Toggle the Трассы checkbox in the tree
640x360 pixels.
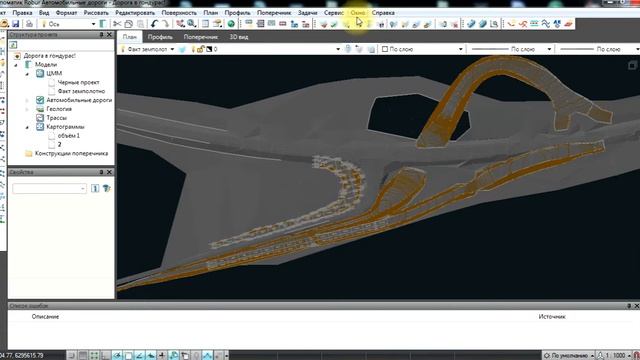coord(40,118)
